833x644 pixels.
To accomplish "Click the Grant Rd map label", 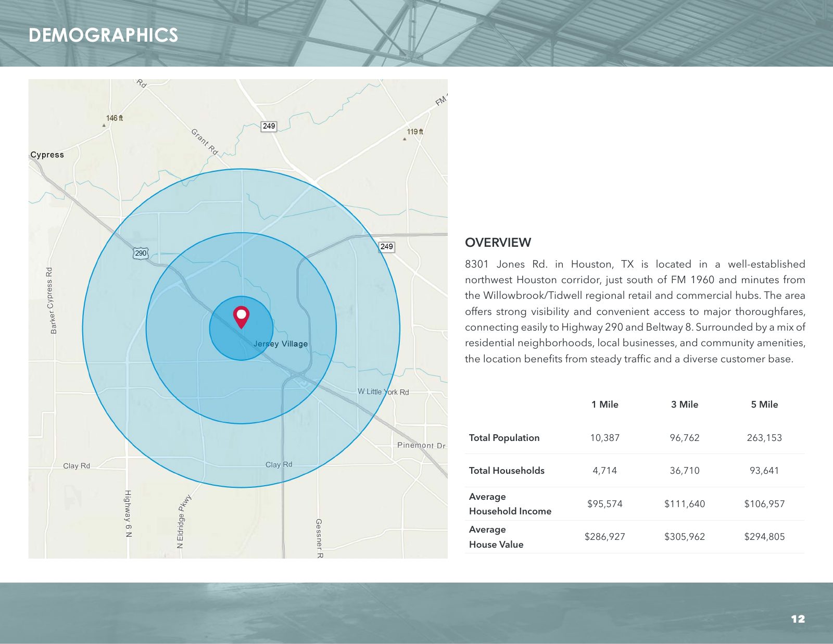I will (x=204, y=142).
